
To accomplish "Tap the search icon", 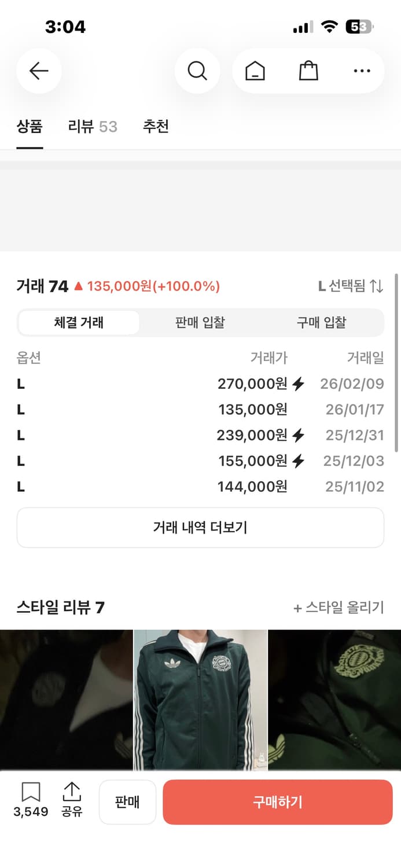I will 197,71.
